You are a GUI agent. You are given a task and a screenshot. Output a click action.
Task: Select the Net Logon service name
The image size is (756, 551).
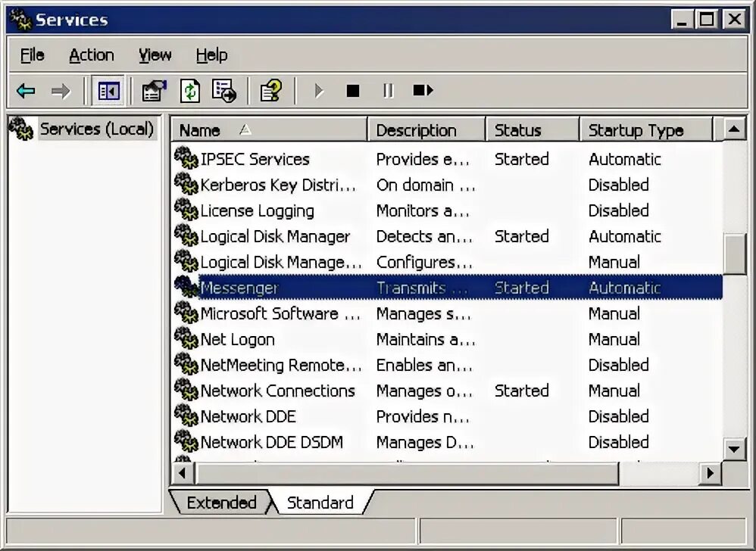point(237,340)
